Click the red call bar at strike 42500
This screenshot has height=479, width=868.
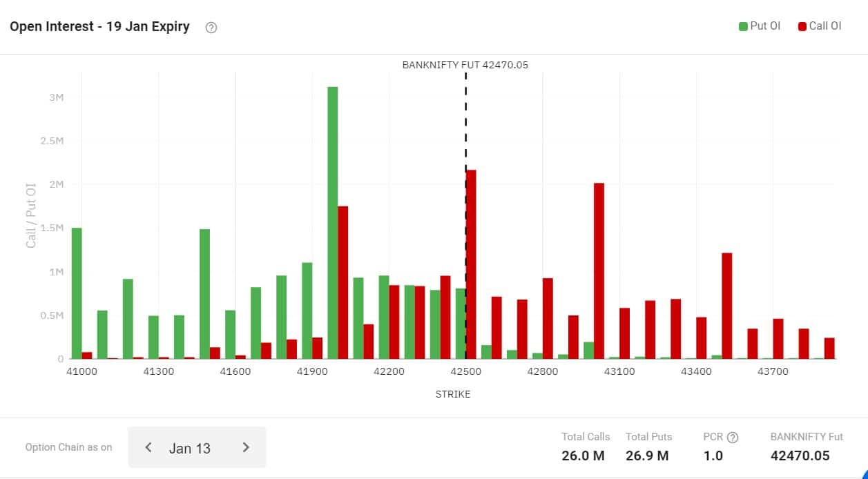click(471, 264)
